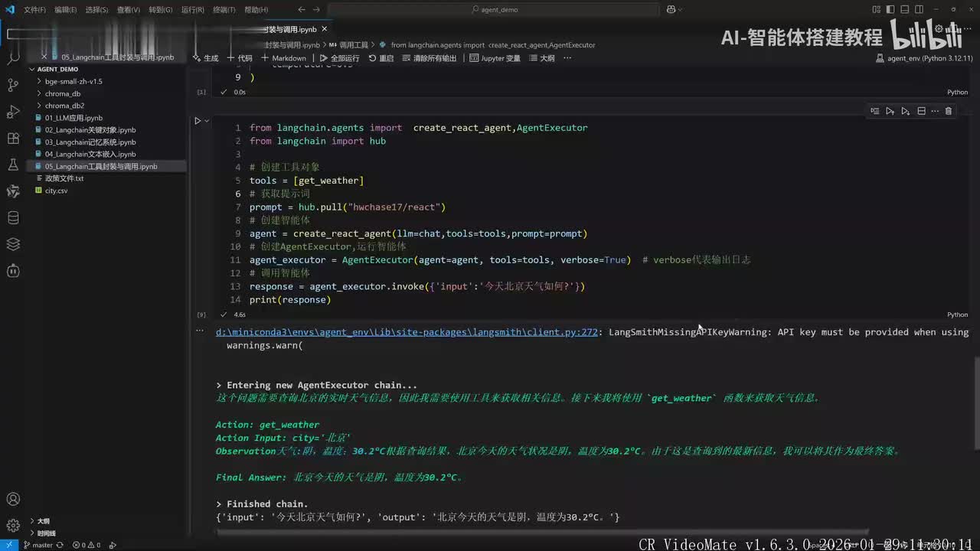
Task: Run cells above using cell toolbar
Action: click(890, 111)
